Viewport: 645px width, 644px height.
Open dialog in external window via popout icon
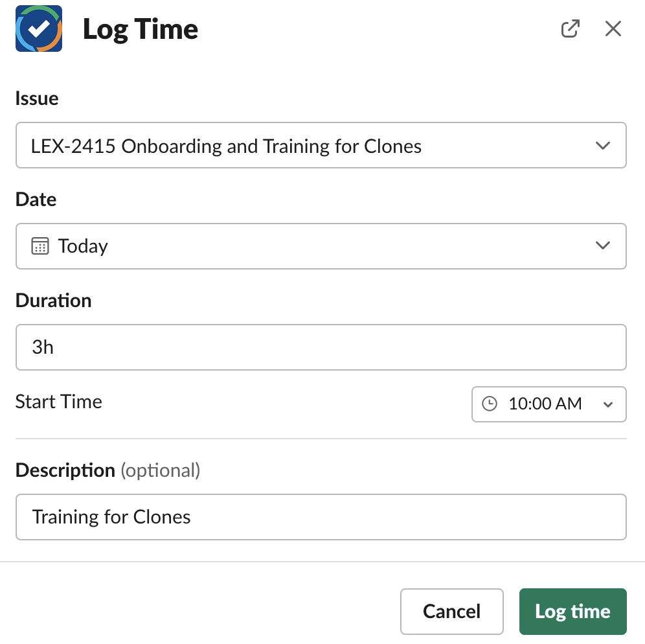pyautogui.click(x=570, y=29)
